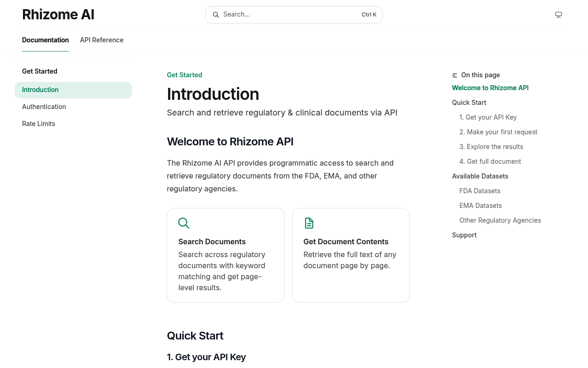Jump to Quick Start in page outline
This screenshot has width=588, height=368.
point(469,103)
